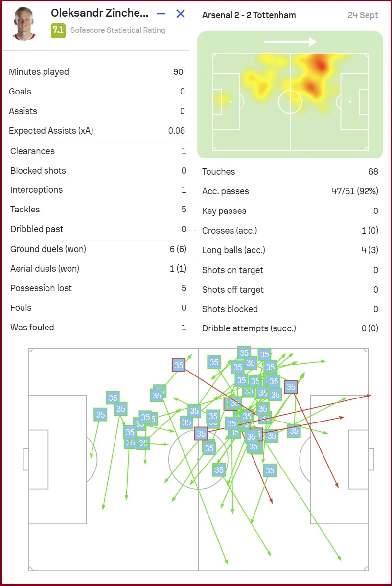
Task: Select the leftmost 35 pass marker
Action: [100, 415]
